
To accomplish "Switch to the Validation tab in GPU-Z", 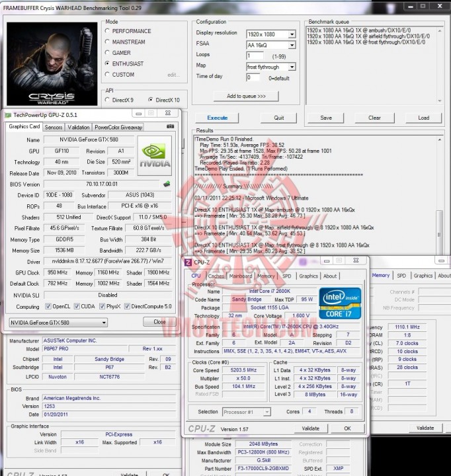I will [78, 127].
